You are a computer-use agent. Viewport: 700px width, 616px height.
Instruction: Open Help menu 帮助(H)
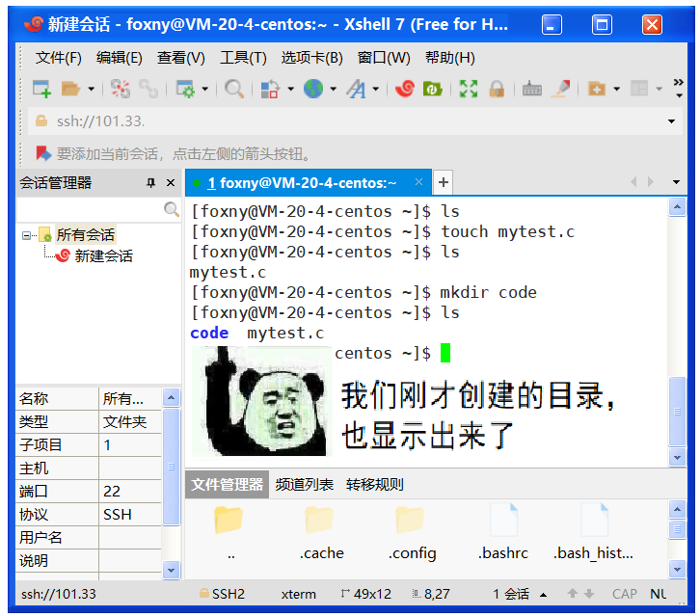click(x=450, y=58)
